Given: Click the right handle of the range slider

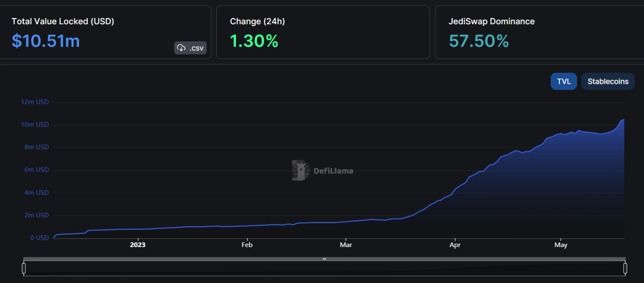Looking at the screenshot, I should pyautogui.click(x=625, y=268).
